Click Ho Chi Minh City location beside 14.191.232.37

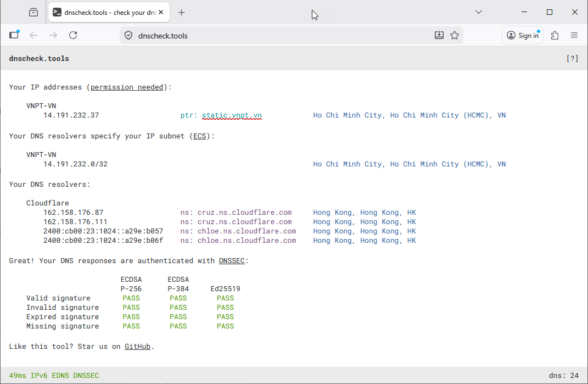pos(409,115)
